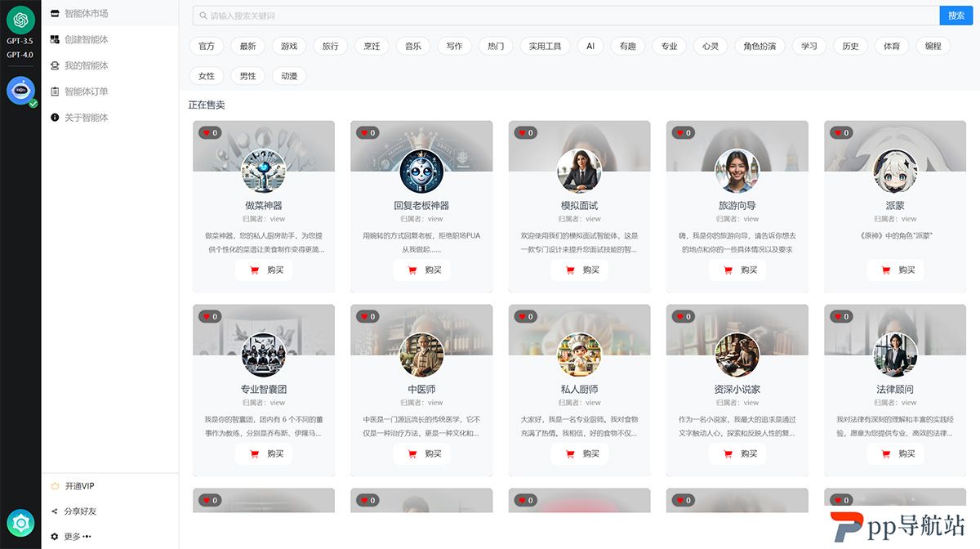Screen dimensions: 980x549
Task: Open the 专业智囊团 avatar image
Action: tap(264, 355)
